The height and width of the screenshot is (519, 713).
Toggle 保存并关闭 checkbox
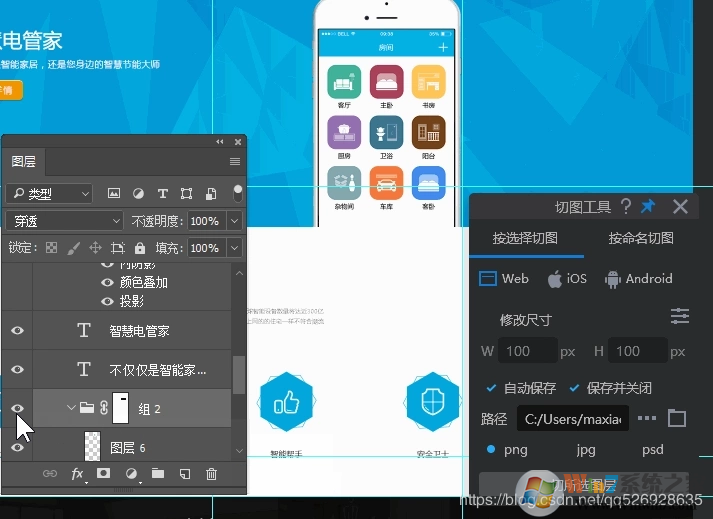tap(574, 388)
